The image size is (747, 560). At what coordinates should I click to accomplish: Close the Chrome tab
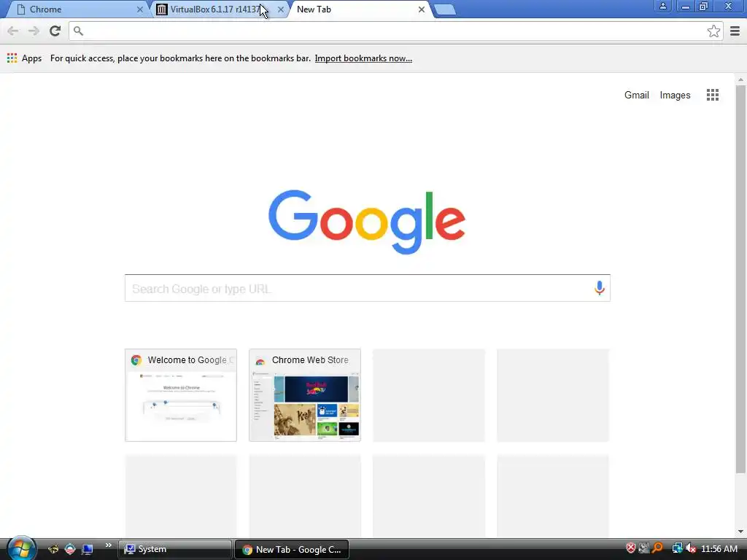(x=139, y=9)
